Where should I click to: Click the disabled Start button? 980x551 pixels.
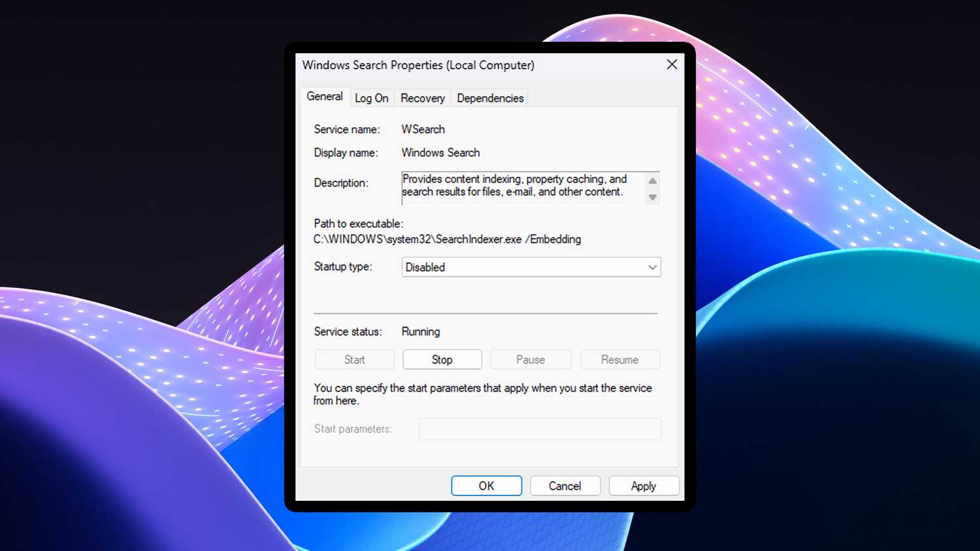pyautogui.click(x=354, y=359)
